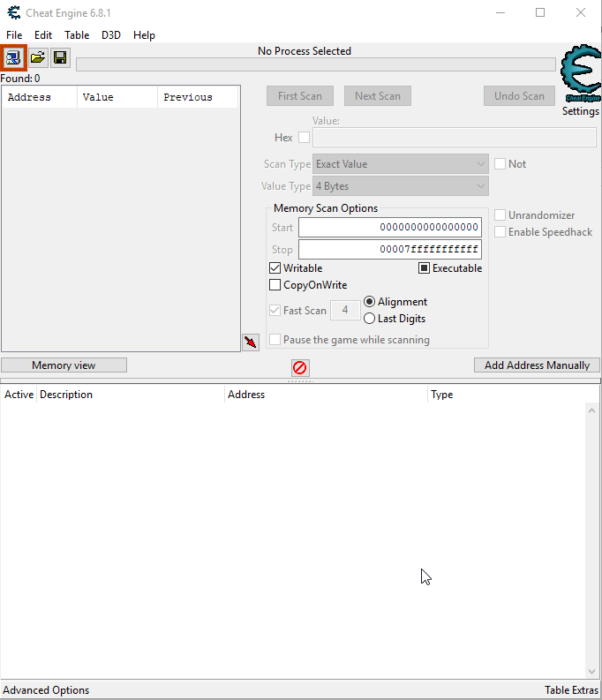Viewport: 602px width, 700px height.
Task: Click Add Address Manually
Action: click(538, 365)
